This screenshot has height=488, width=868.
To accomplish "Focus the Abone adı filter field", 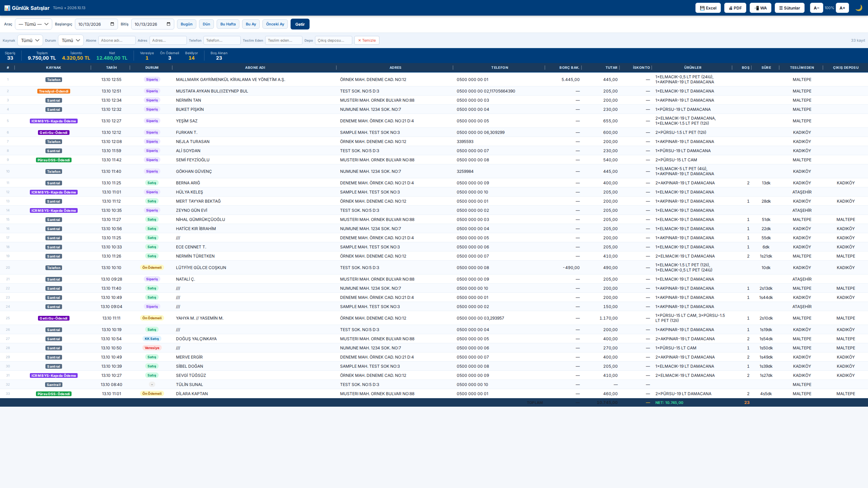I will pos(117,40).
